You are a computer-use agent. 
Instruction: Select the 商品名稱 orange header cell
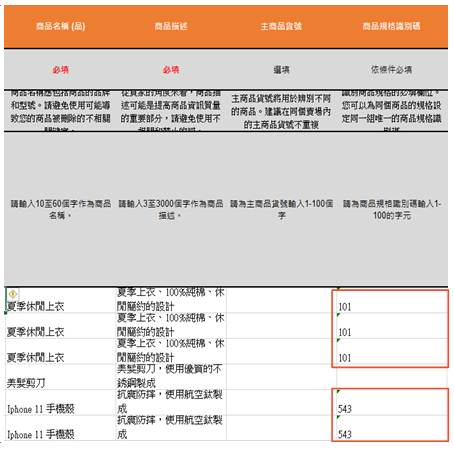click(x=60, y=27)
